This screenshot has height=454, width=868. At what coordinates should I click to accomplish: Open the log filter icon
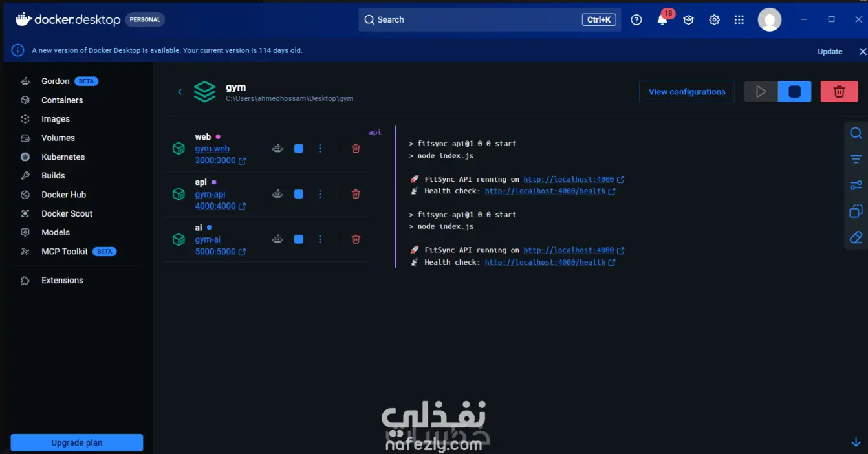(x=856, y=159)
